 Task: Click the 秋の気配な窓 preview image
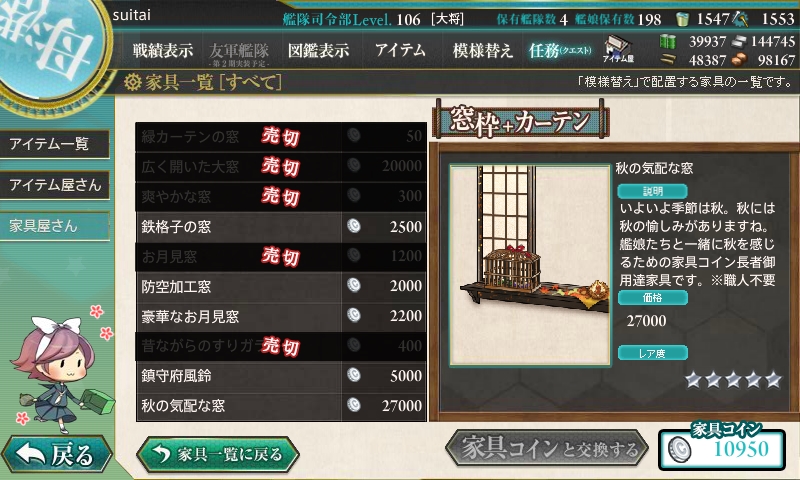pyautogui.click(x=530, y=265)
